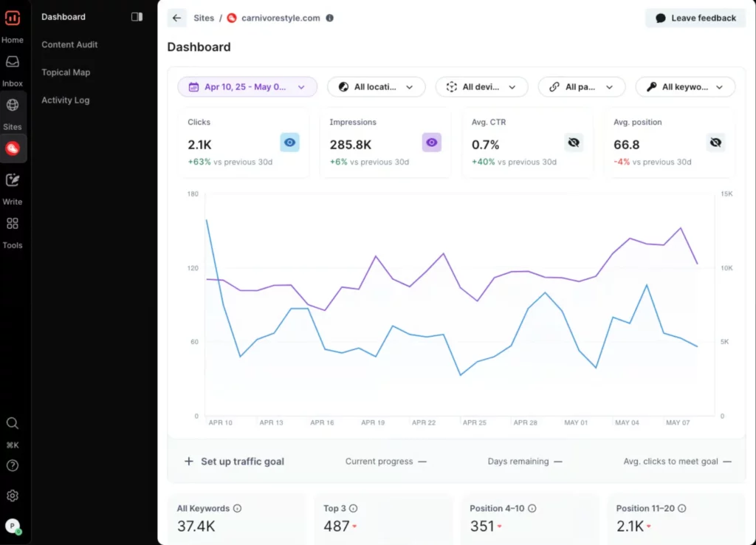Click Avg. clicks to meet goal label
Screen dimensions: 756x545
pyautogui.click(x=670, y=462)
